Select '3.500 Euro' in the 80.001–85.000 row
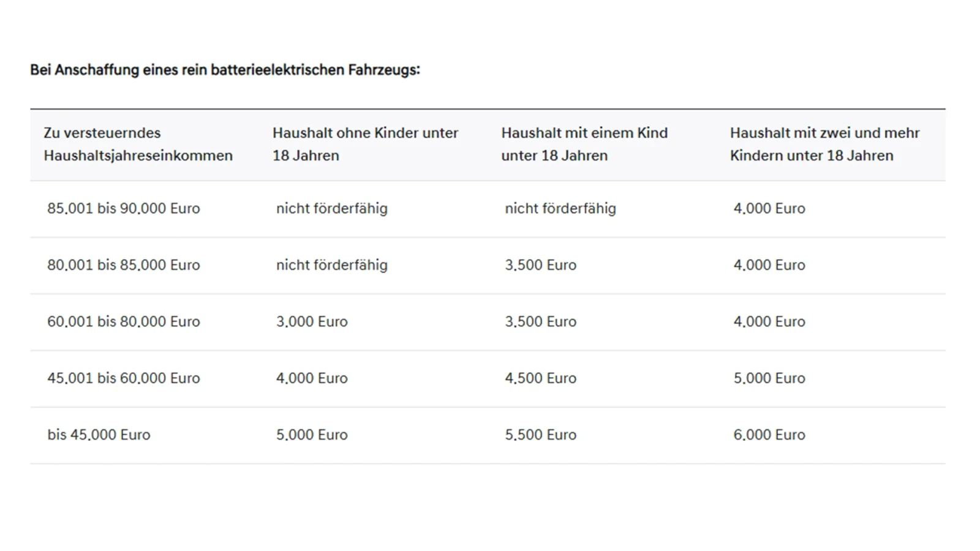This screenshot has width=980, height=551. pos(540,265)
